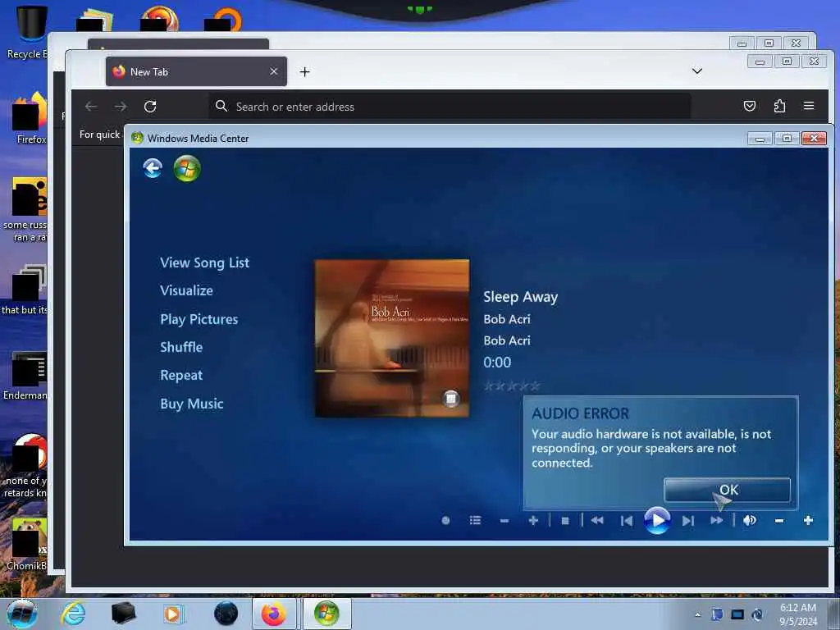
Task: Skip to previous track
Action: (626, 521)
